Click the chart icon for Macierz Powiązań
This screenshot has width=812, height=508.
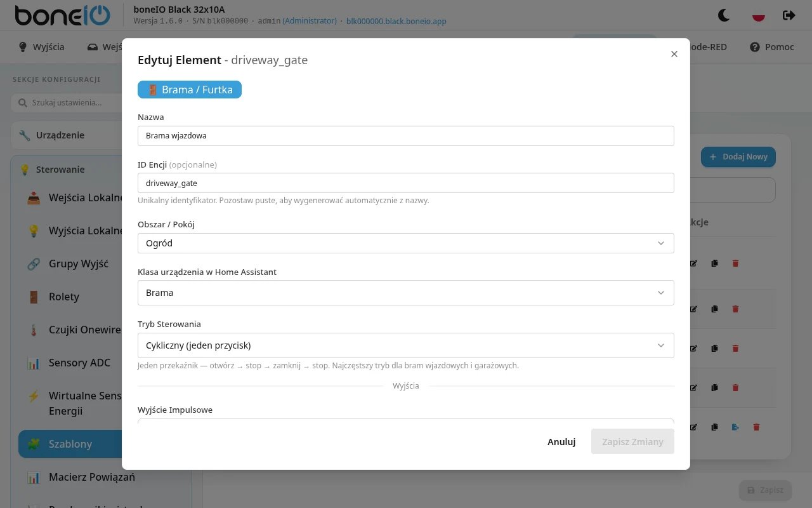[x=34, y=477]
